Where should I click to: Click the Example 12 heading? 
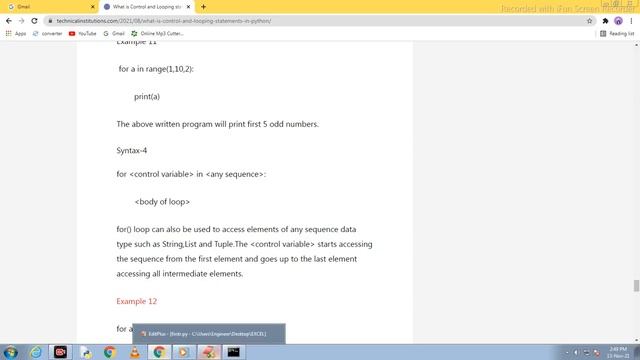pyautogui.click(x=136, y=301)
